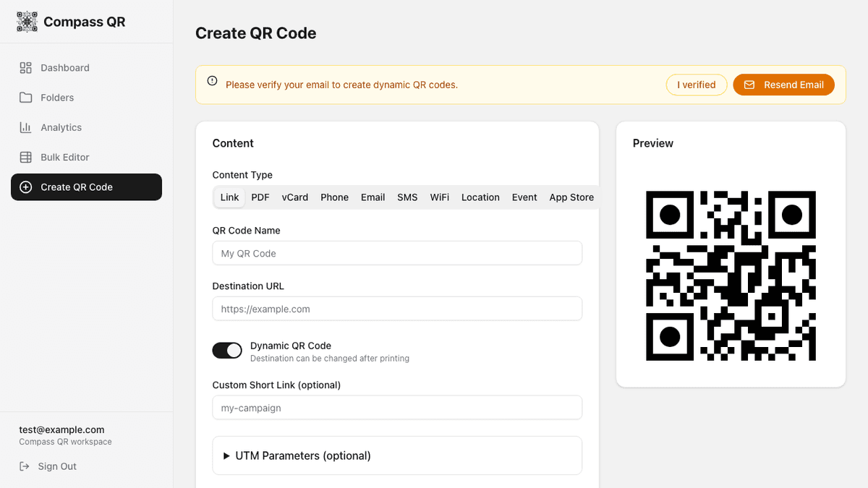Click the Create QR Code plus icon
Screen dimensions: 868x488
[26, 187]
